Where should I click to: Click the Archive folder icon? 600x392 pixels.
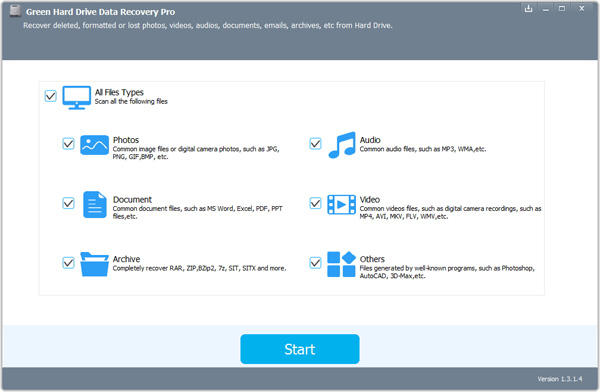tap(95, 264)
